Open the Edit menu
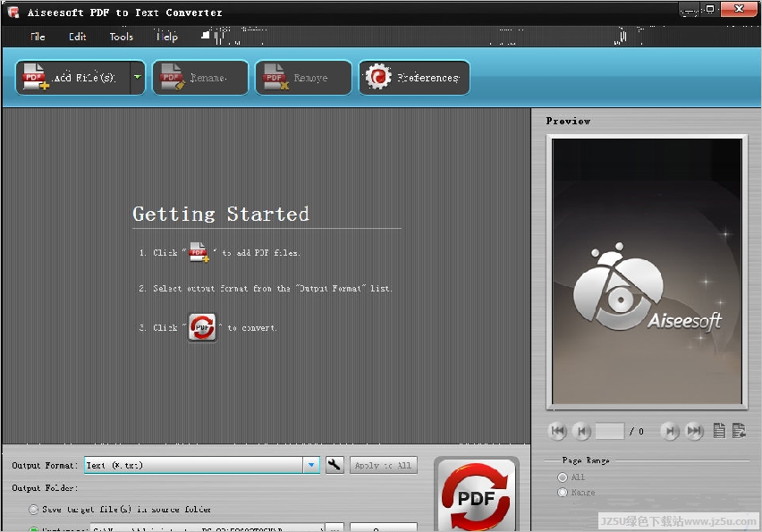The width and height of the screenshot is (762, 532). pyautogui.click(x=77, y=37)
